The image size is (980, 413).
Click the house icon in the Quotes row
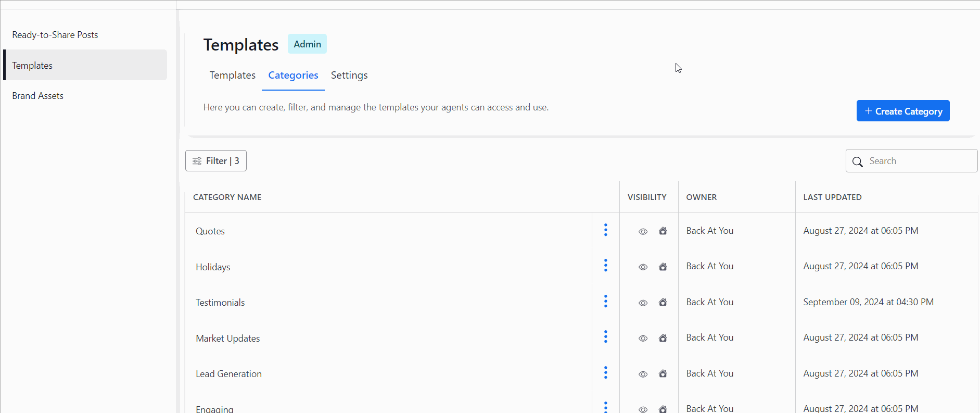[x=663, y=231]
